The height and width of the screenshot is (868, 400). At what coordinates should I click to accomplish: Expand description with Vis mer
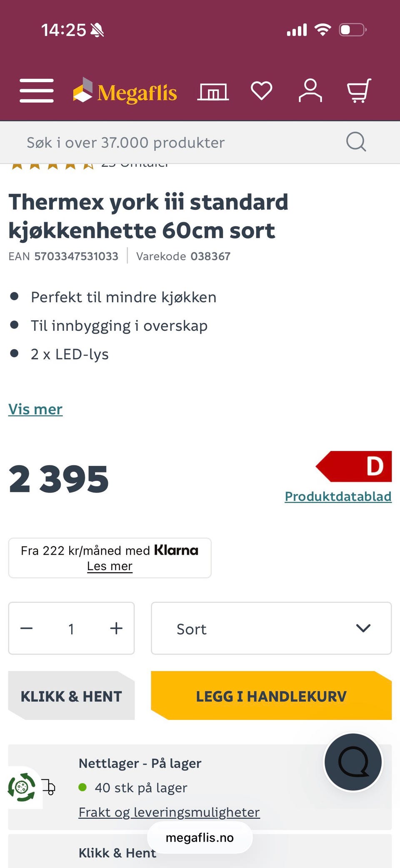pyautogui.click(x=35, y=409)
